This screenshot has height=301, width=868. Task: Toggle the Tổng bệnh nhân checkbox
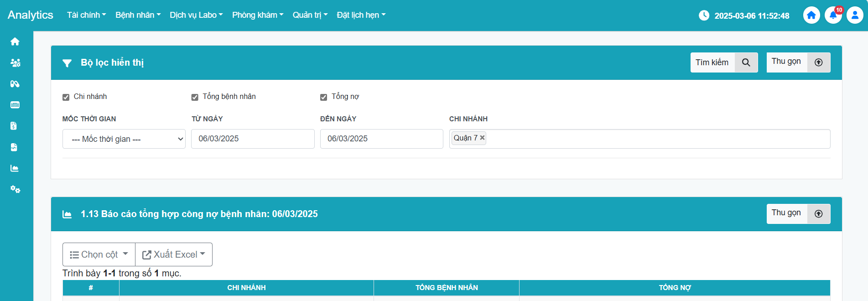click(195, 97)
